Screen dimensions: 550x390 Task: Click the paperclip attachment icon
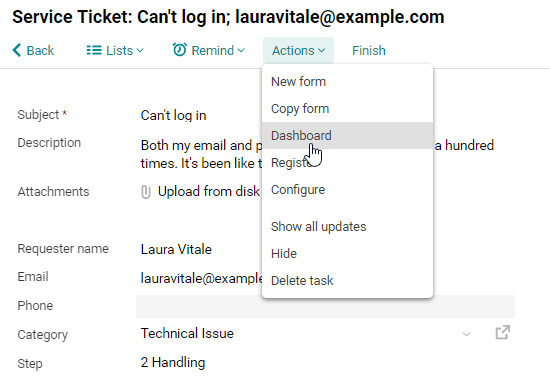coord(146,192)
